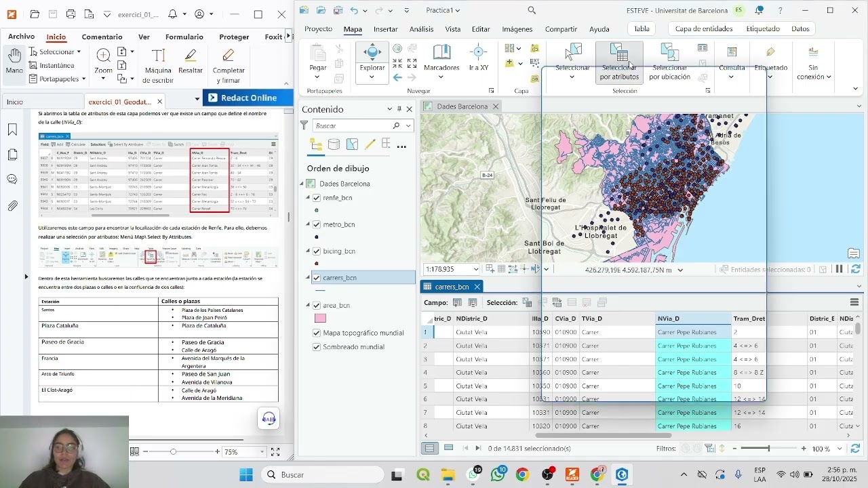Screen dimensions: 868x488
Task: Click the Ir a XY tool
Action: pos(479,58)
